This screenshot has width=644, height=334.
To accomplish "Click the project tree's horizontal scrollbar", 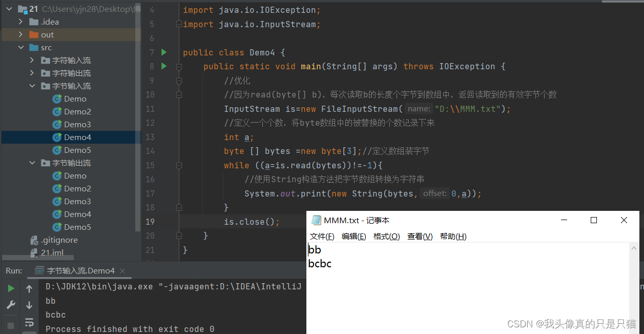I will (x=38, y=258).
